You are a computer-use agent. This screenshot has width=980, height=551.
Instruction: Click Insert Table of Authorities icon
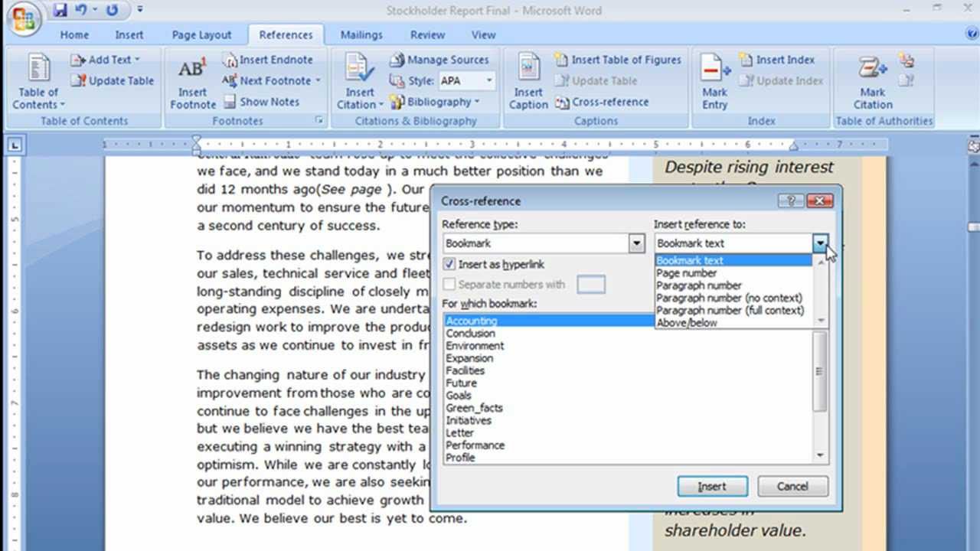907,60
